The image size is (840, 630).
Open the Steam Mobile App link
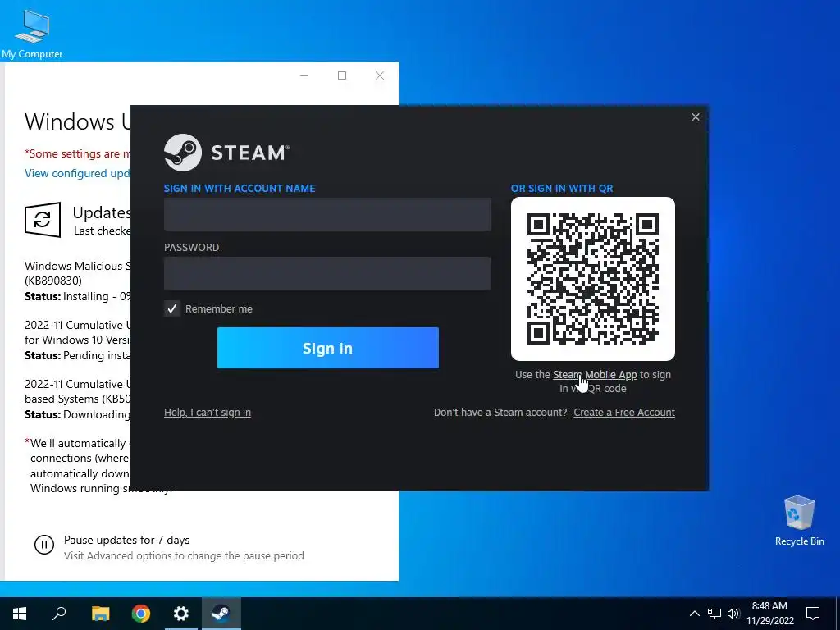tap(595, 374)
